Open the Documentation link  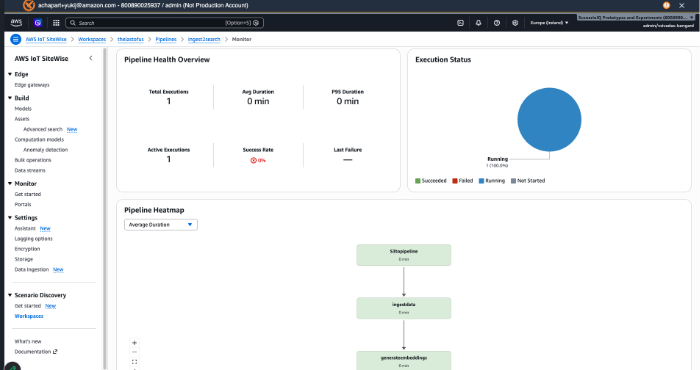click(33, 352)
